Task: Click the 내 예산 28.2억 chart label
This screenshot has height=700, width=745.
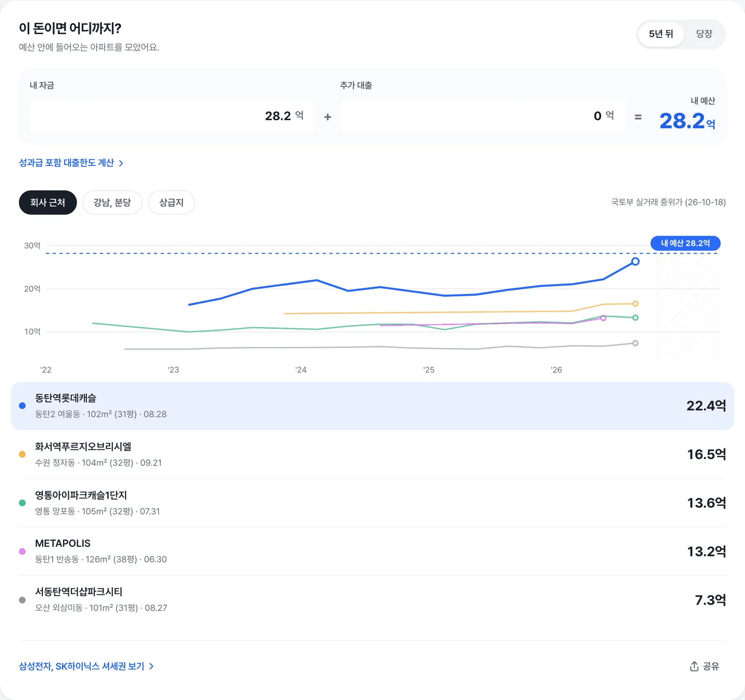Action: (x=685, y=243)
